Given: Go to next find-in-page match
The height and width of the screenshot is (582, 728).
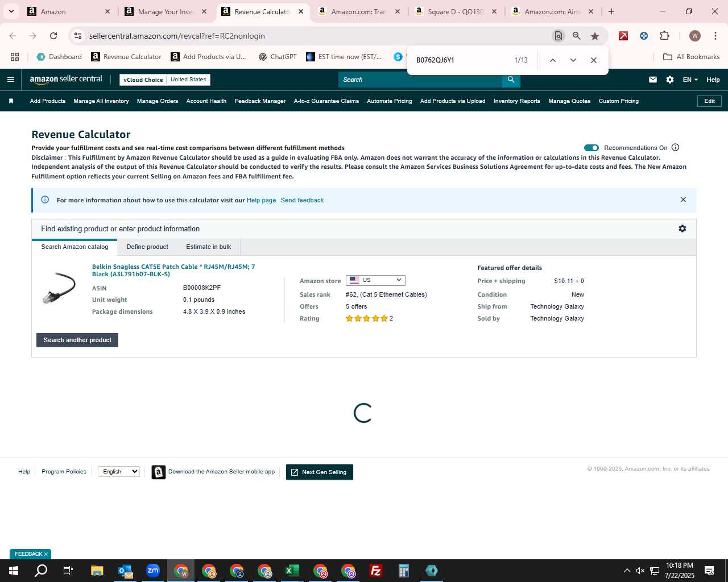Looking at the screenshot, I should click(573, 60).
